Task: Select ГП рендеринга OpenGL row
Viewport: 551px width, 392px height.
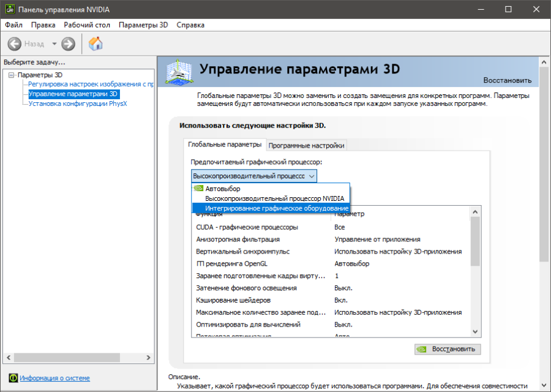Action: coord(331,263)
